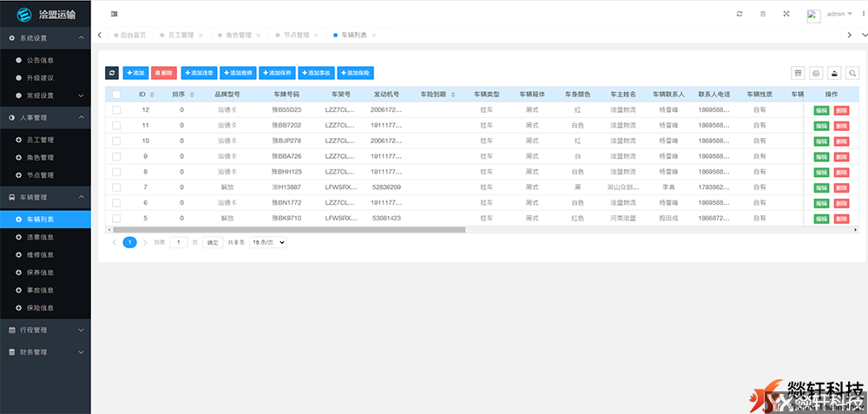
Task: Toggle fullscreen with the expand icon
Action: click(x=786, y=14)
